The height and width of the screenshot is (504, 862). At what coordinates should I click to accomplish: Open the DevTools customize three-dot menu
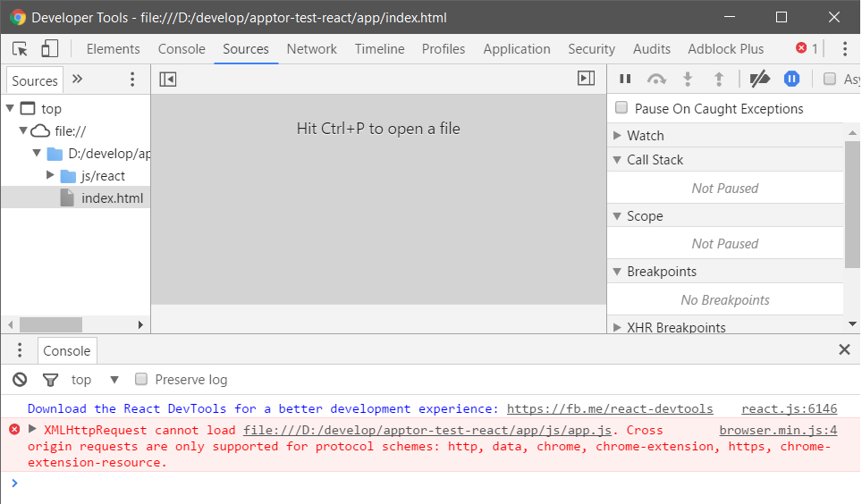(845, 49)
